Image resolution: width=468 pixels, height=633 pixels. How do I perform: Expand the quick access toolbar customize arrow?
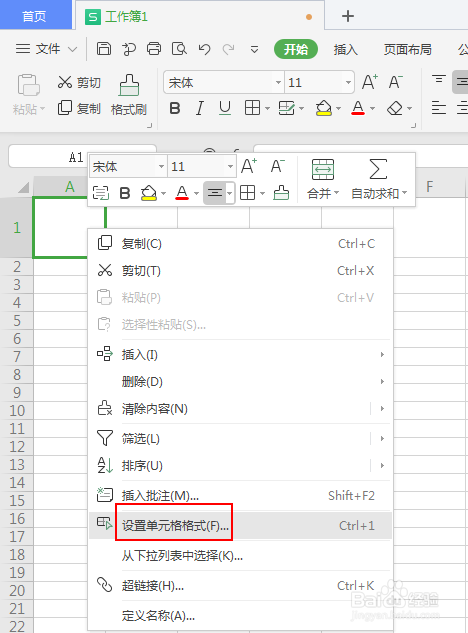[x=254, y=50]
